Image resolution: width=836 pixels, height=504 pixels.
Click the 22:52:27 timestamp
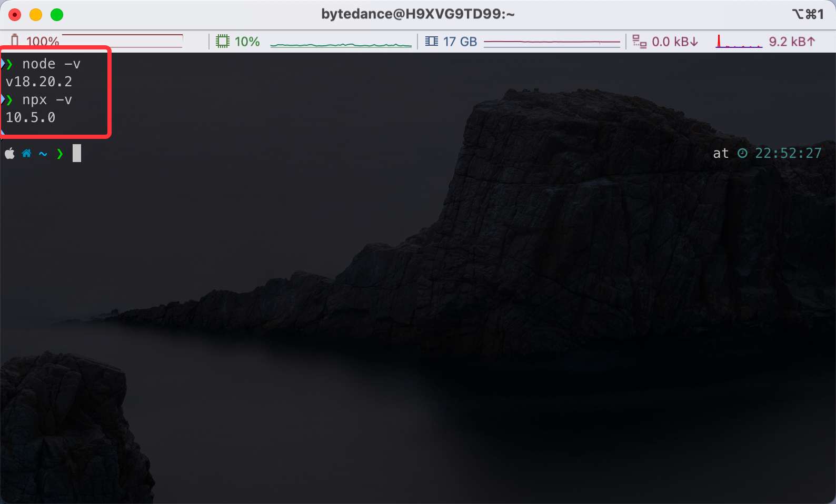pyautogui.click(x=788, y=153)
